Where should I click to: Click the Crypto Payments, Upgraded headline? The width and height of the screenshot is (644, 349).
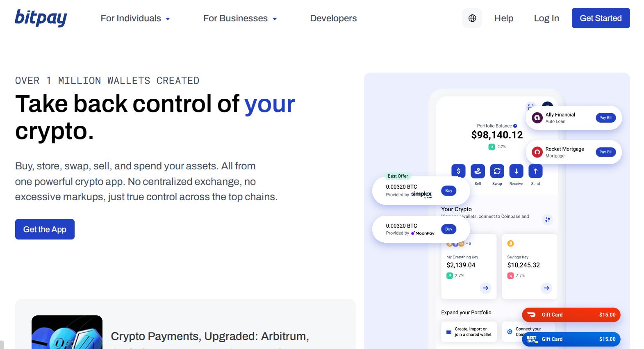click(x=210, y=336)
